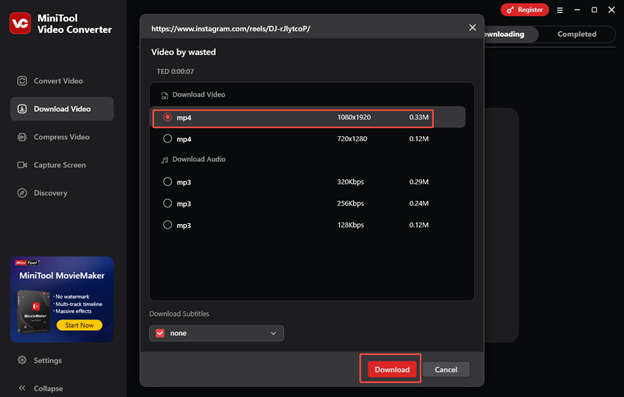The image size is (624, 397).
Task: Click the 'Multi-track timeline' ad text
Action: point(79,304)
